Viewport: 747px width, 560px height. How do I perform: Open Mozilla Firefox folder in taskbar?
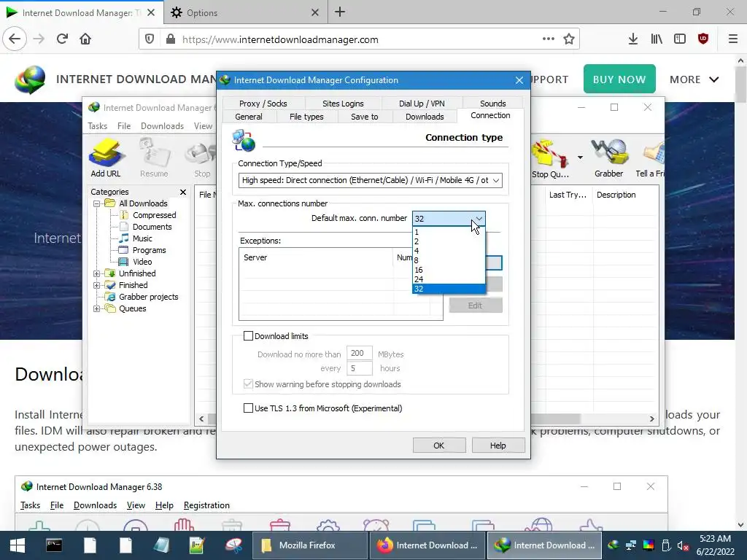coord(309,545)
